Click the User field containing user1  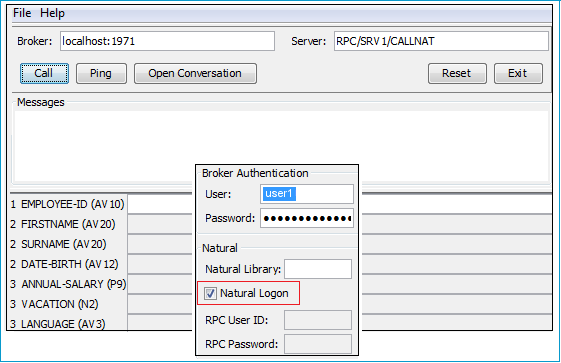(x=307, y=194)
